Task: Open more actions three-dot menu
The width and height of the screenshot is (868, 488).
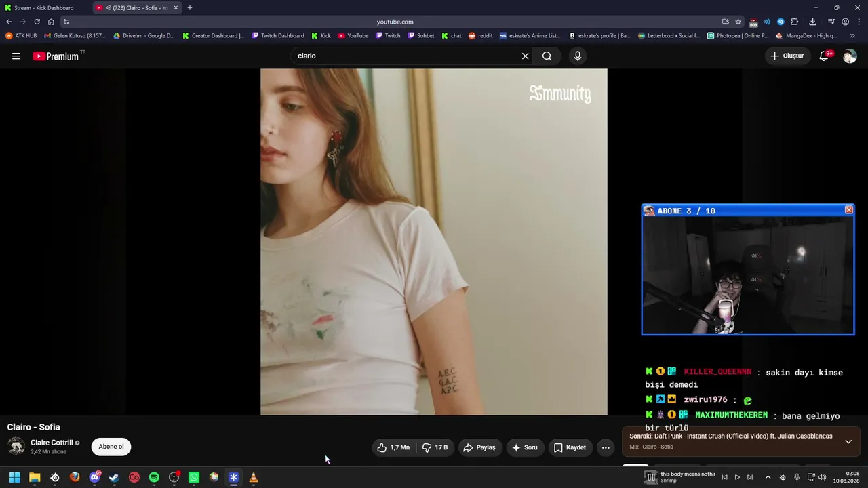Action: 606,447
